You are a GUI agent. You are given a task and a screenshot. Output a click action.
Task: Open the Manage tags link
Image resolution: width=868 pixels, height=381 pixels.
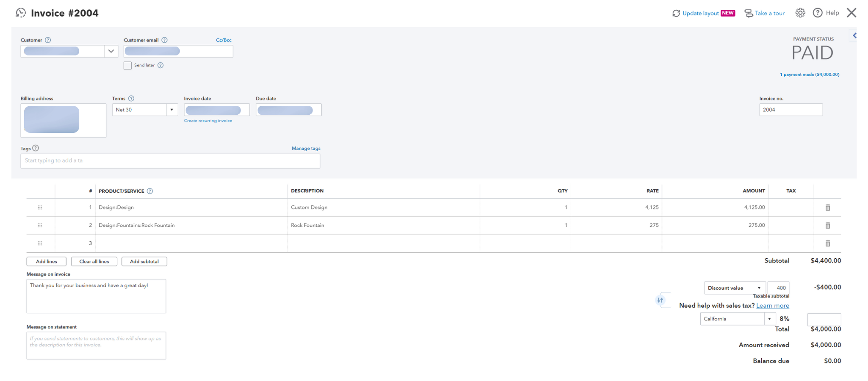[x=306, y=149]
